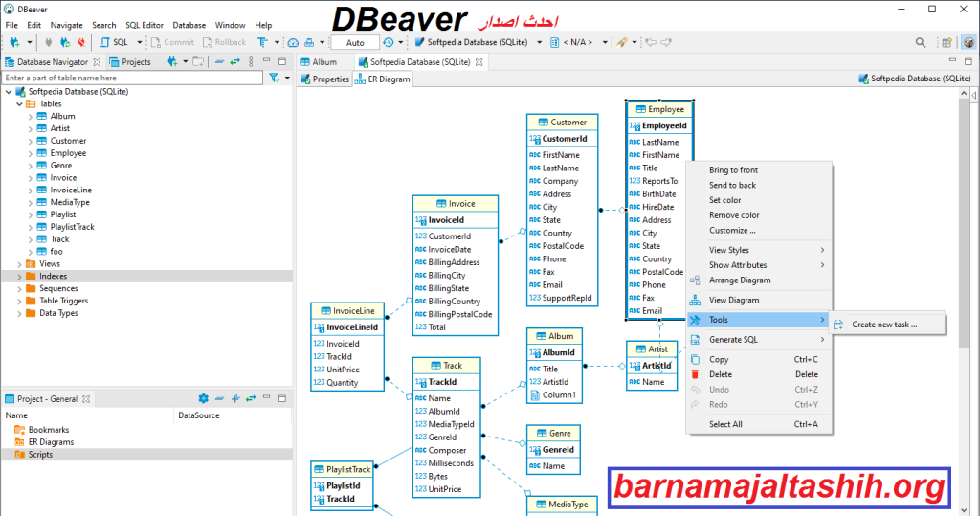Click the network icon left of Auto field
The width and height of the screenshot is (980, 516).
[309, 42]
